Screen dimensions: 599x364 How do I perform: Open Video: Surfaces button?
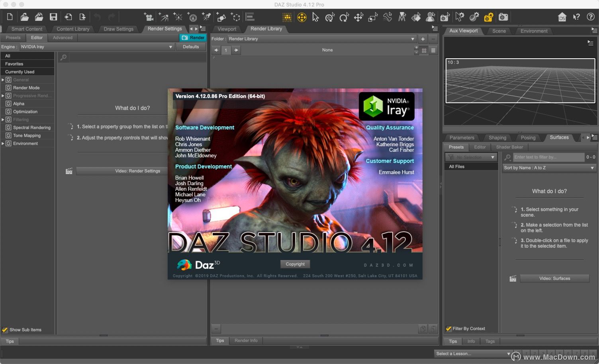[555, 278]
